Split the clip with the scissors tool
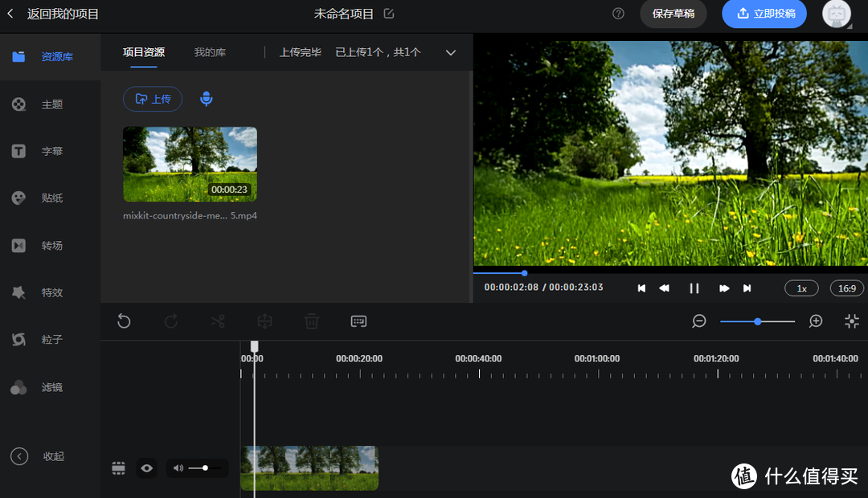The height and width of the screenshot is (498, 868). [218, 321]
